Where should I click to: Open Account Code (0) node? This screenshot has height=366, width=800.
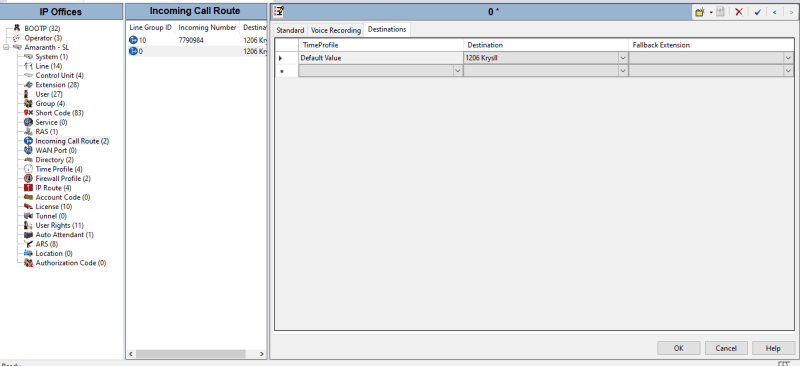click(63, 197)
